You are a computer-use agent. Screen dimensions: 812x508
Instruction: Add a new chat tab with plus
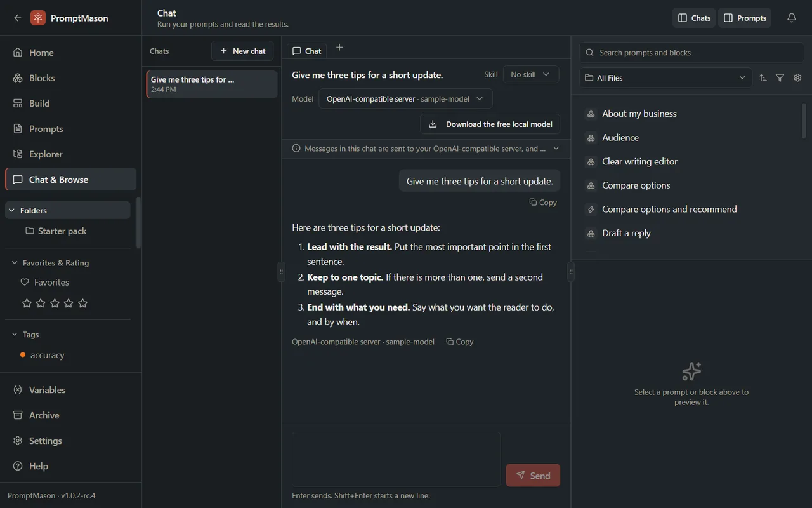pyautogui.click(x=339, y=47)
